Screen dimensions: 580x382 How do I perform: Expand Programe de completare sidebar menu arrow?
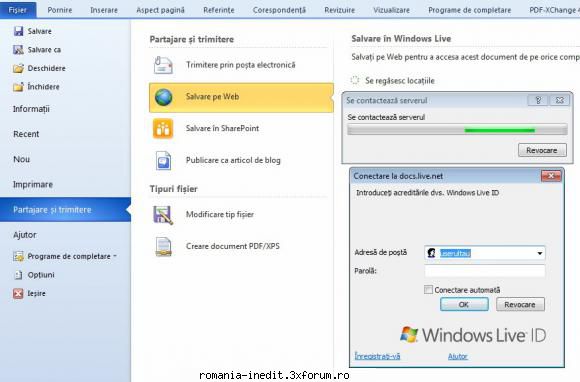point(115,256)
